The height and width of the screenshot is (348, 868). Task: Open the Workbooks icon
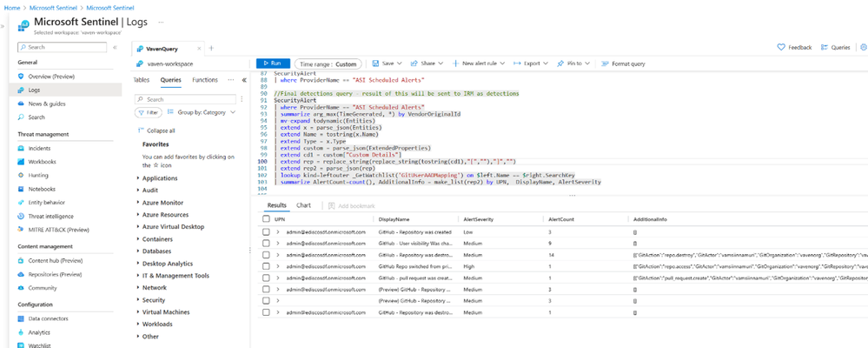(x=21, y=162)
